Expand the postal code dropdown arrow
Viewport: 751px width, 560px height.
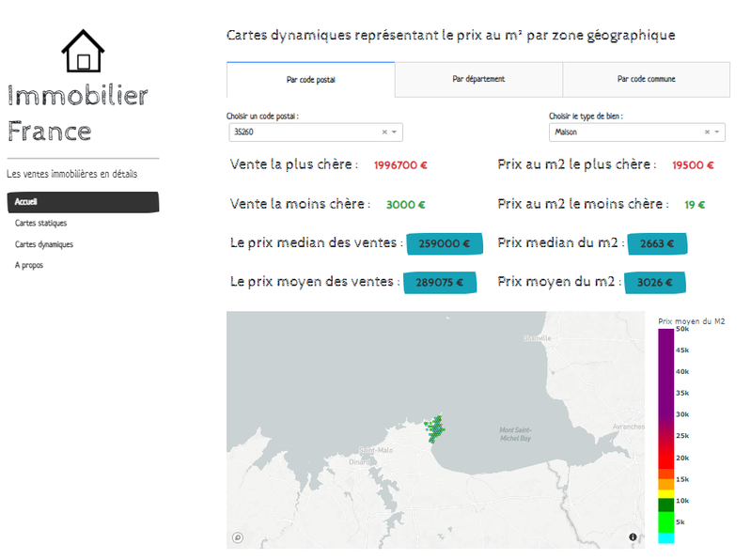point(394,132)
